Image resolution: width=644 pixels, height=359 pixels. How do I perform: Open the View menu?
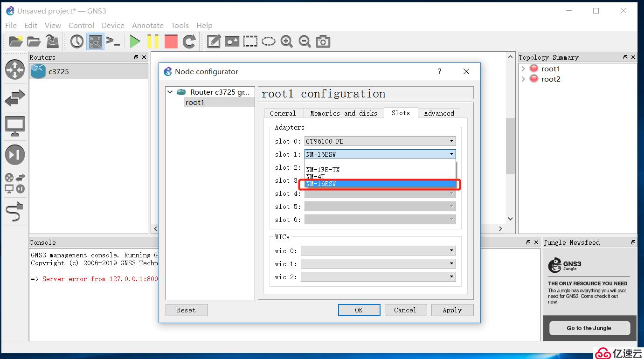pyautogui.click(x=53, y=25)
